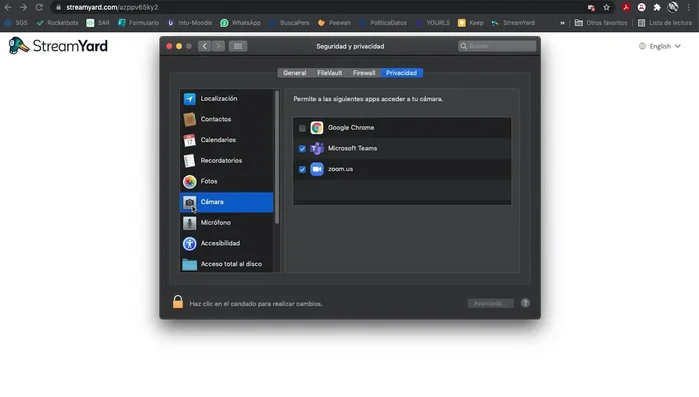The width and height of the screenshot is (699, 397).
Task: Go back in System Preferences
Action: click(205, 46)
